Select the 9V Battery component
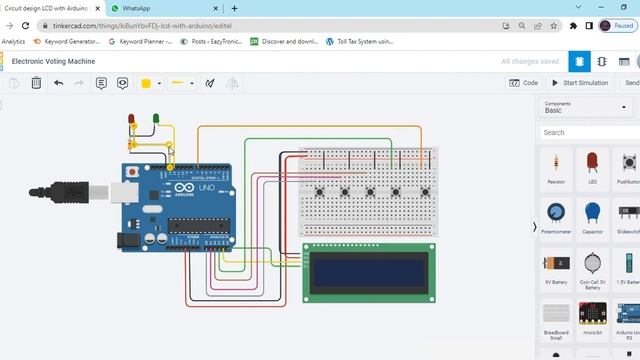 [556, 269]
